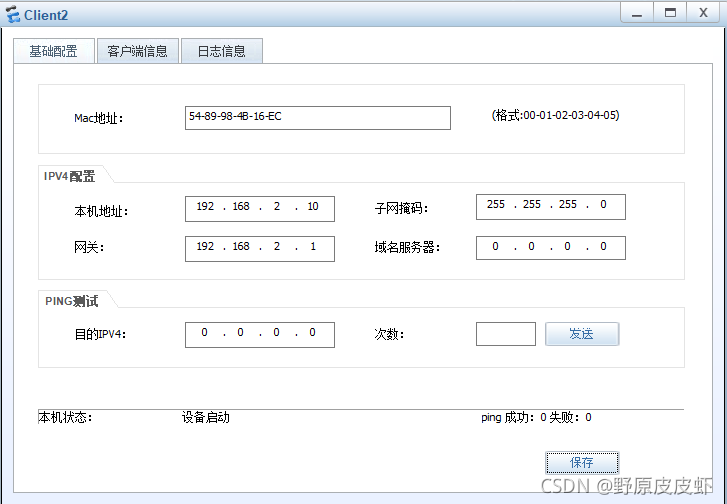Switch to the 基础配置 tab
727x504 pixels.
point(54,51)
